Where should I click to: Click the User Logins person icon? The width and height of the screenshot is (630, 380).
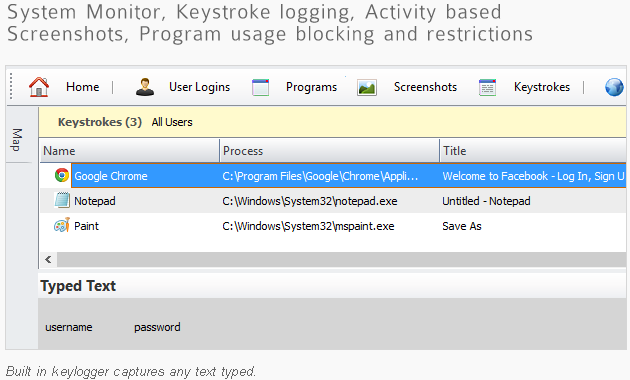point(145,87)
